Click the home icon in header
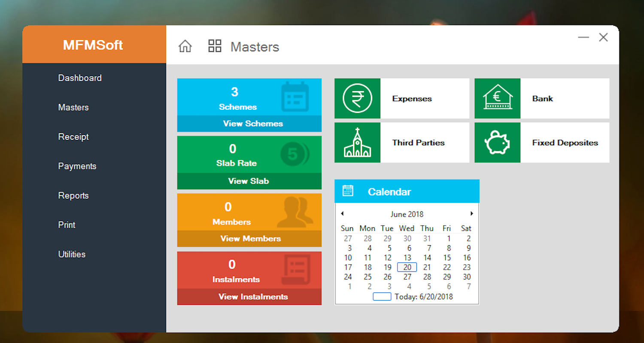 (x=185, y=46)
